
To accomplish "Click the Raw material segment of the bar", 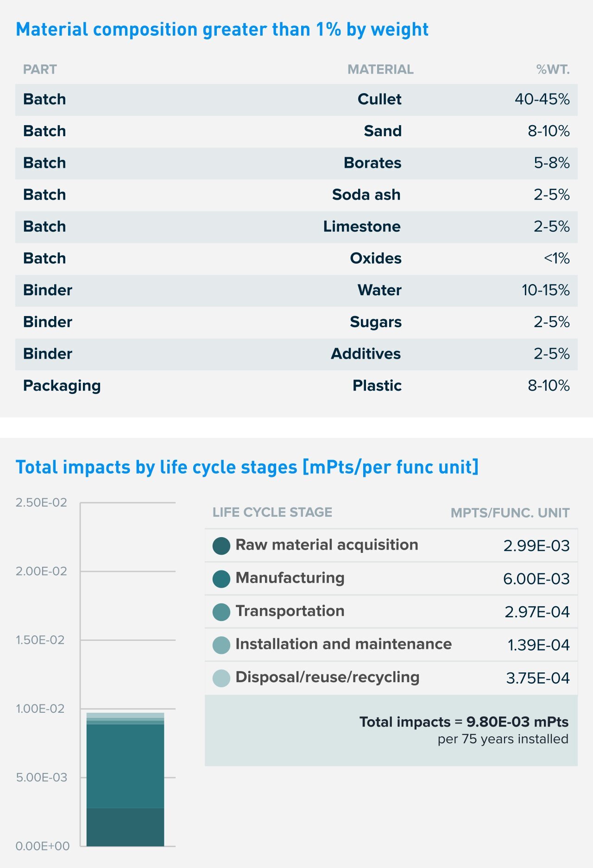I will coord(125,827).
